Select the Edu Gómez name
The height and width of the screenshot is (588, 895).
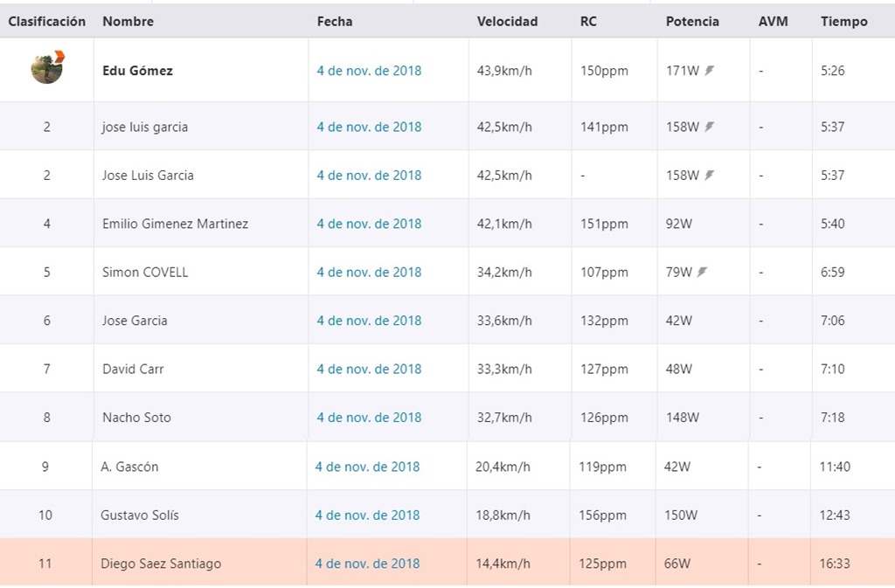137,71
